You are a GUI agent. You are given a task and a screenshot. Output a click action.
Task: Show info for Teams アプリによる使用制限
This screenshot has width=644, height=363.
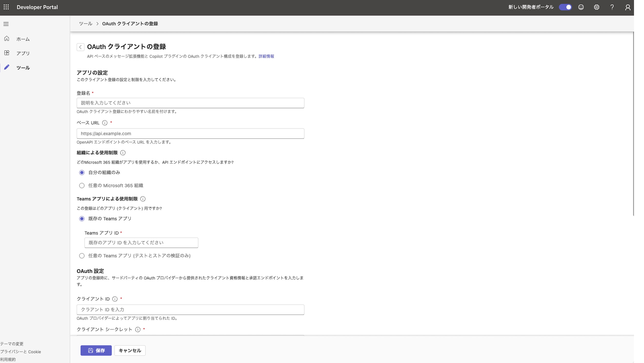[x=143, y=199]
